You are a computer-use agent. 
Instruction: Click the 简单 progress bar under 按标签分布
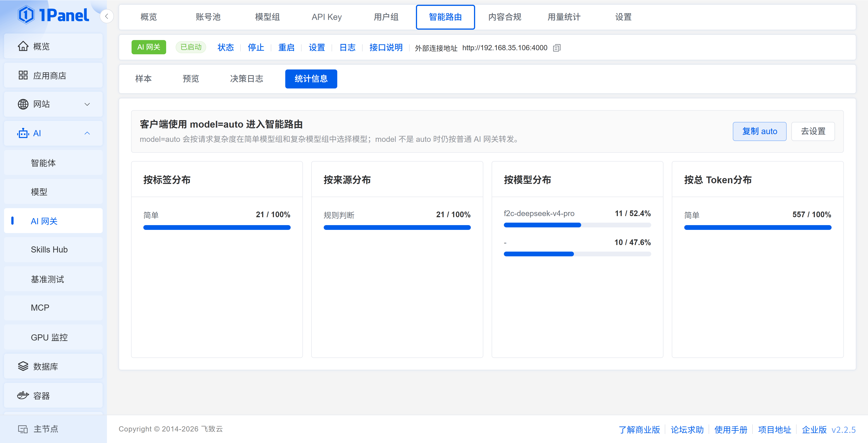217,227
